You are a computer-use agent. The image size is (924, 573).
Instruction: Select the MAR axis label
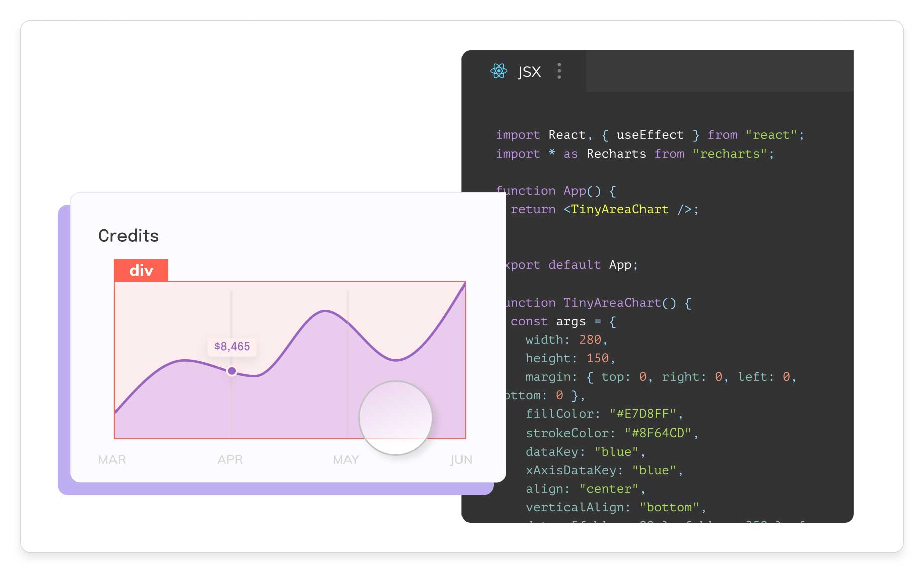pyautogui.click(x=112, y=460)
